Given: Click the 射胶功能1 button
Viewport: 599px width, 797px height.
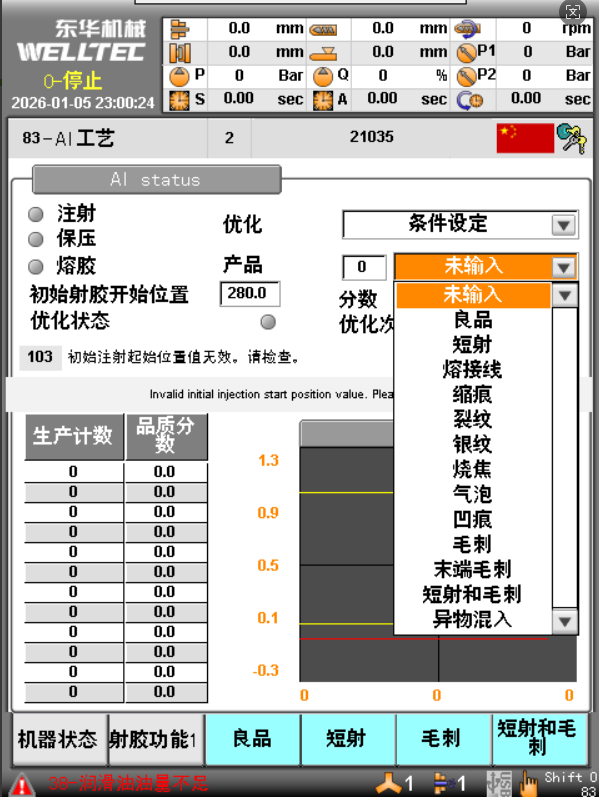Looking at the screenshot, I should 156,739.
